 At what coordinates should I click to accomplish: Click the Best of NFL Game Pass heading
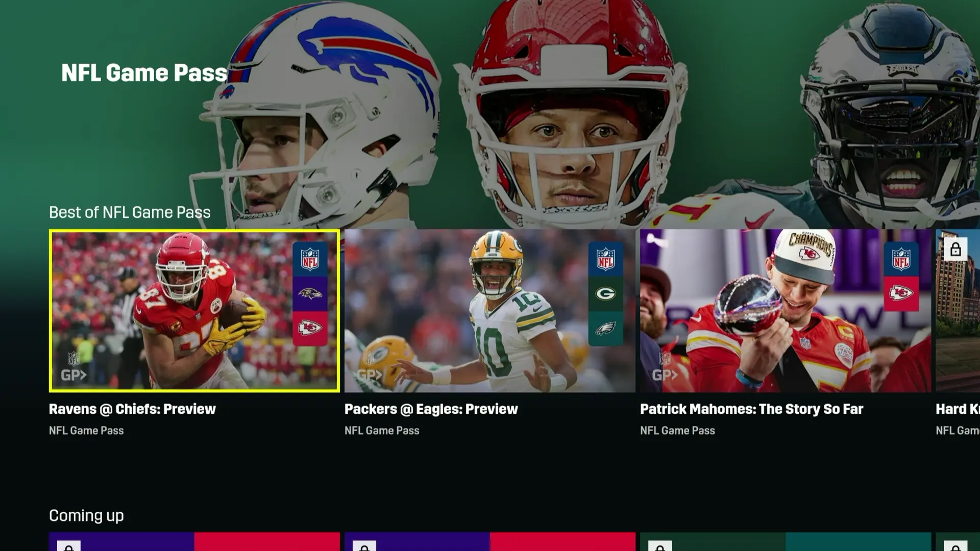(130, 212)
